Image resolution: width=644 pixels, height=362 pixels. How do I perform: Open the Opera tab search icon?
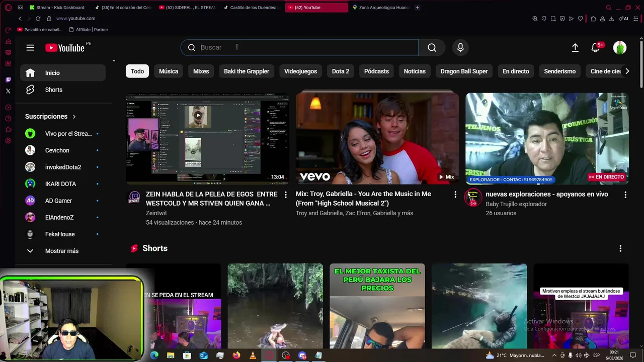point(608,8)
